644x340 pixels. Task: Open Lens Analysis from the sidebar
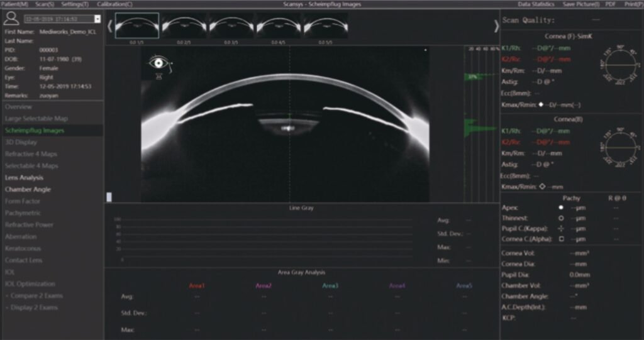pos(24,178)
